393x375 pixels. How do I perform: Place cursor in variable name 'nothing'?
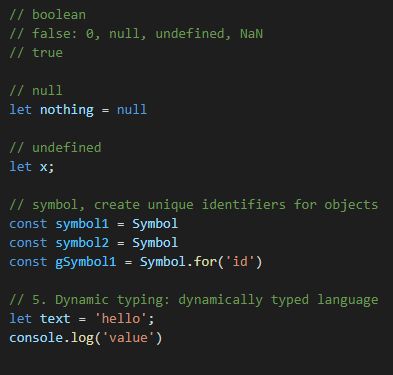pos(67,110)
